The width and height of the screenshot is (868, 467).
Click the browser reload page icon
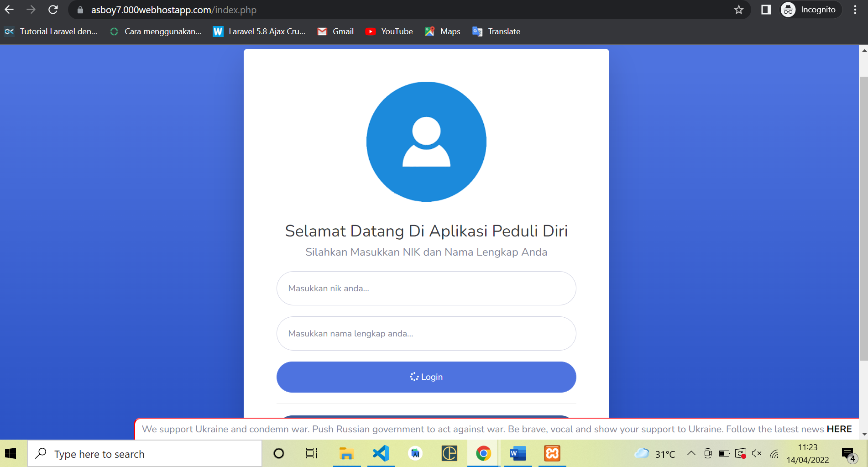coord(53,10)
